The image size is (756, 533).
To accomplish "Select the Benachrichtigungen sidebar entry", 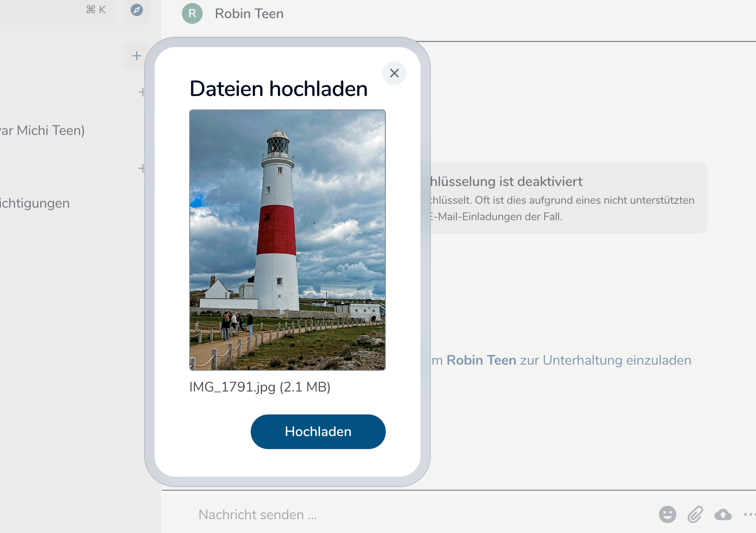I will (35, 203).
